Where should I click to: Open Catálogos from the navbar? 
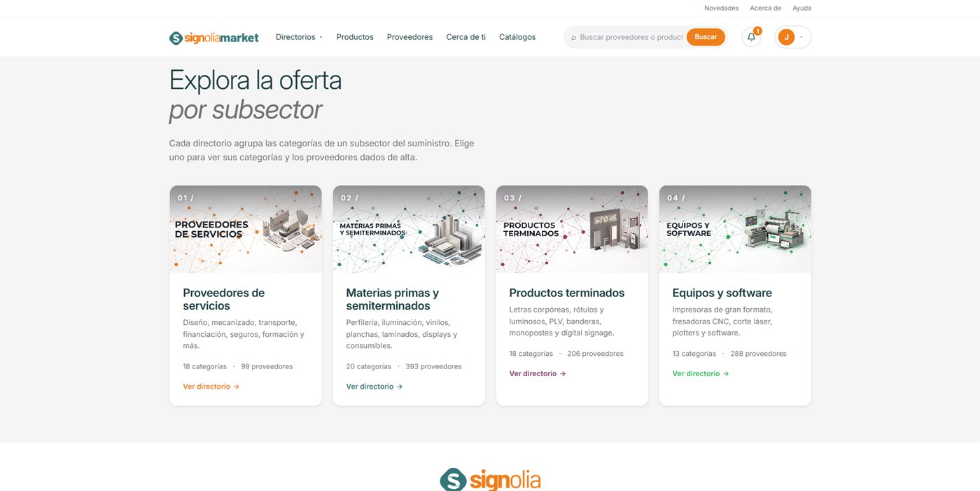tap(517, 37)
